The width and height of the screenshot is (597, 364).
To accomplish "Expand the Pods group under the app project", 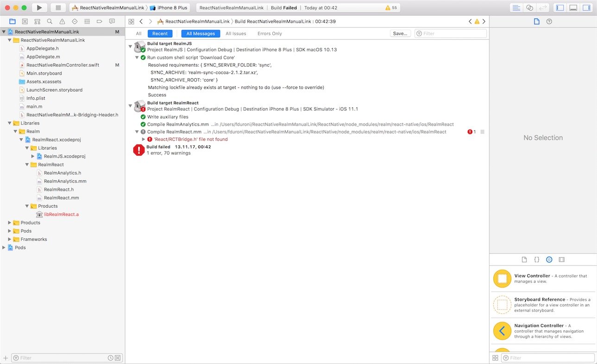I will tap(10, 231).
